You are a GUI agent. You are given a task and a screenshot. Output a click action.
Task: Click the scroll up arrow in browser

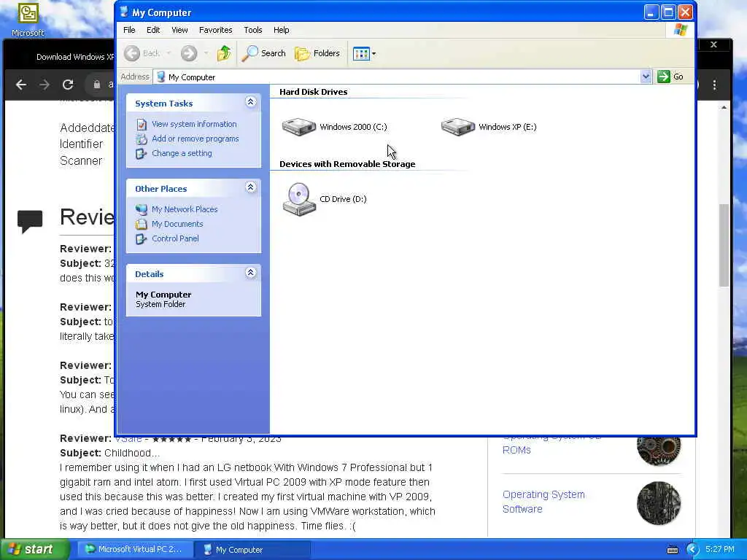[724, 108]
